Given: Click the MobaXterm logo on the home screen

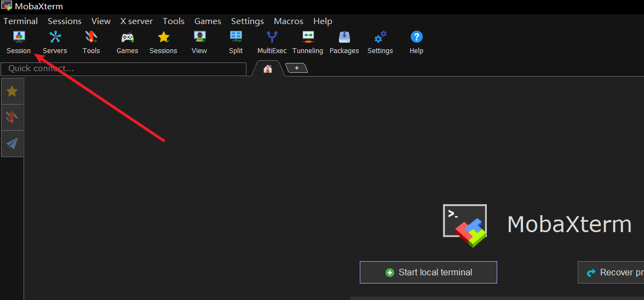Looking at the screenshot, I should point(465,226).
